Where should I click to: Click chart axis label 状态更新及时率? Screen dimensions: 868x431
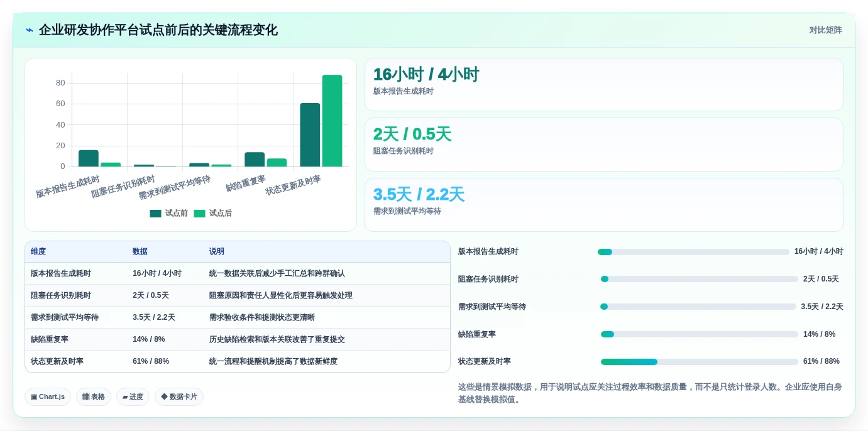[x=294, y=185]
